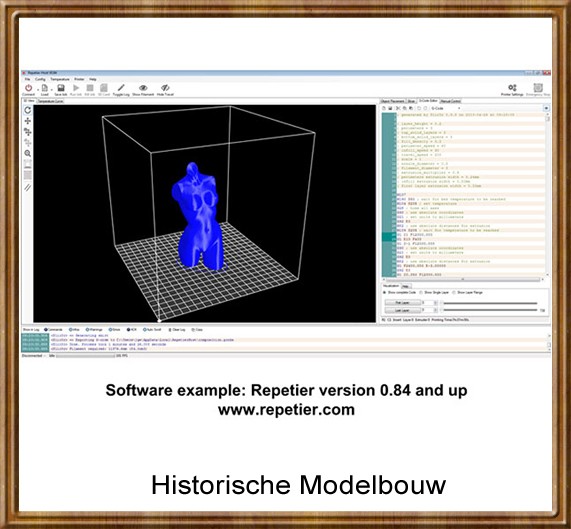Switch to the Manual Control tab
Viewport: 571px width, 529px height.
pyautogui.click(x=451, y=101)
